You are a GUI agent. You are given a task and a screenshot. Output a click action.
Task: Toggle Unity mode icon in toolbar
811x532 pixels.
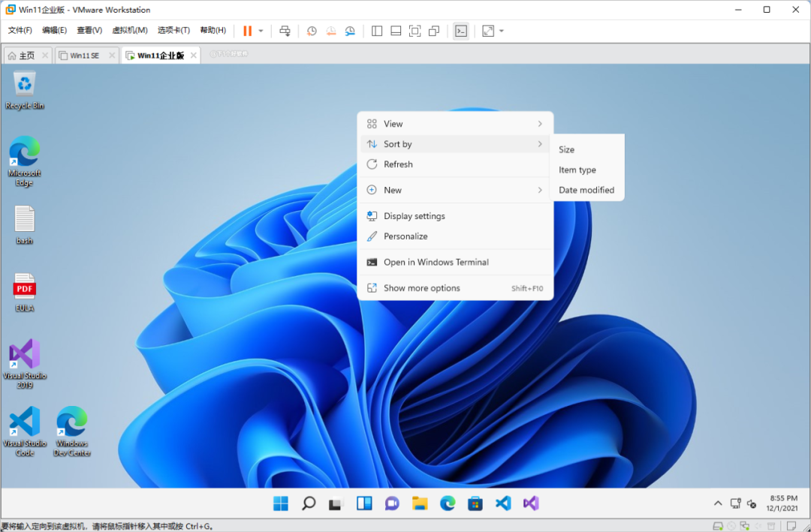pyautogui.click(x=434, y=31)
